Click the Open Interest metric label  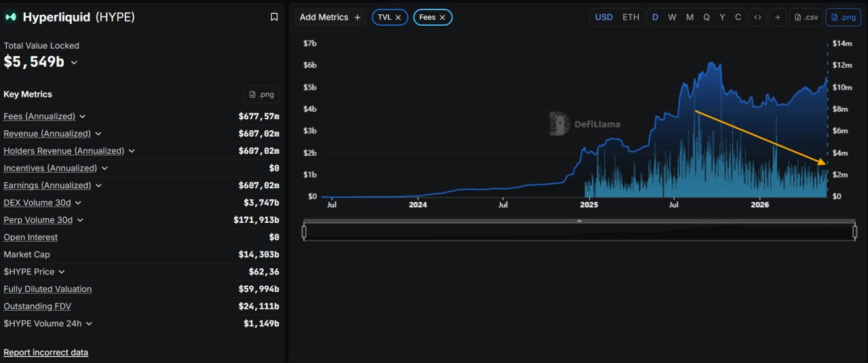pos(31,237)
